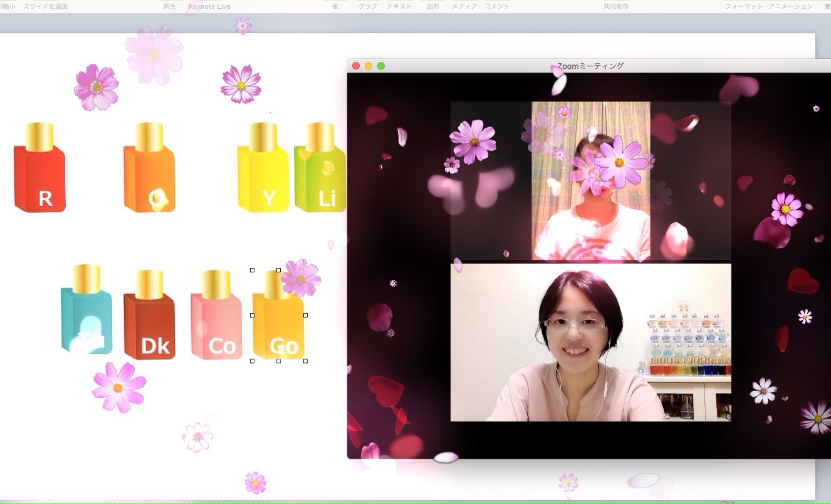Select the orange bottle labeled O

[149, 175]
